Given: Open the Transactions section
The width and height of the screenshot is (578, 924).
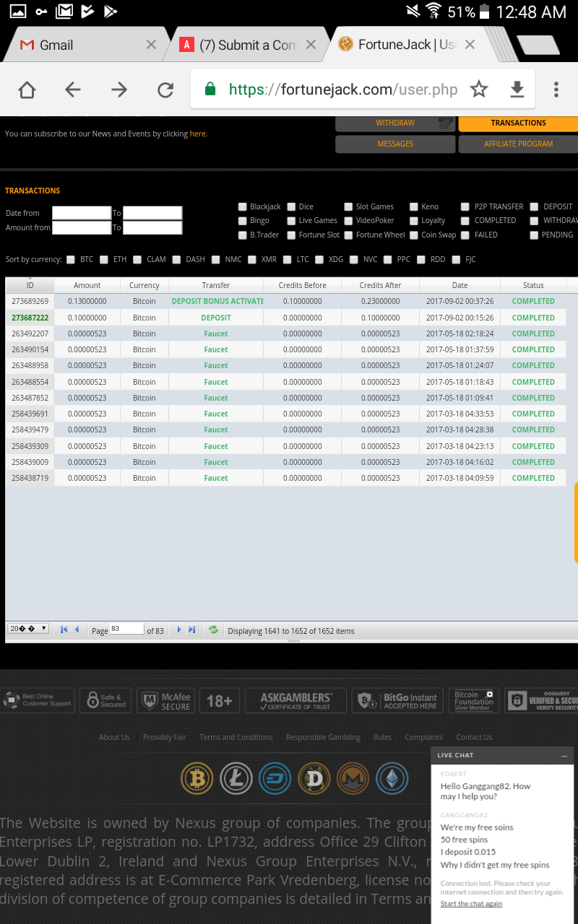Looking at the screenshot, I should [518, 123].
